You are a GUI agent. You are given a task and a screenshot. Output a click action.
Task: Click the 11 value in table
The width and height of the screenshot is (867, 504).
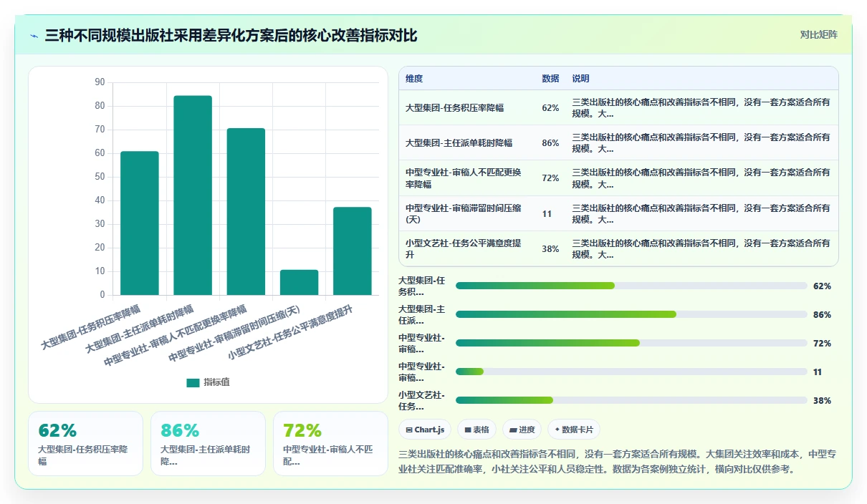point(547,213)
